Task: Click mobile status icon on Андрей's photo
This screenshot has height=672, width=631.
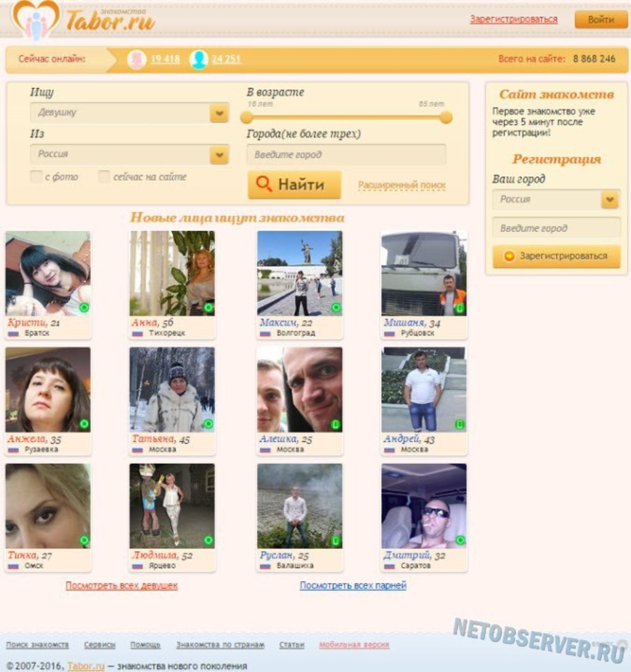Action: click(460, 424)
